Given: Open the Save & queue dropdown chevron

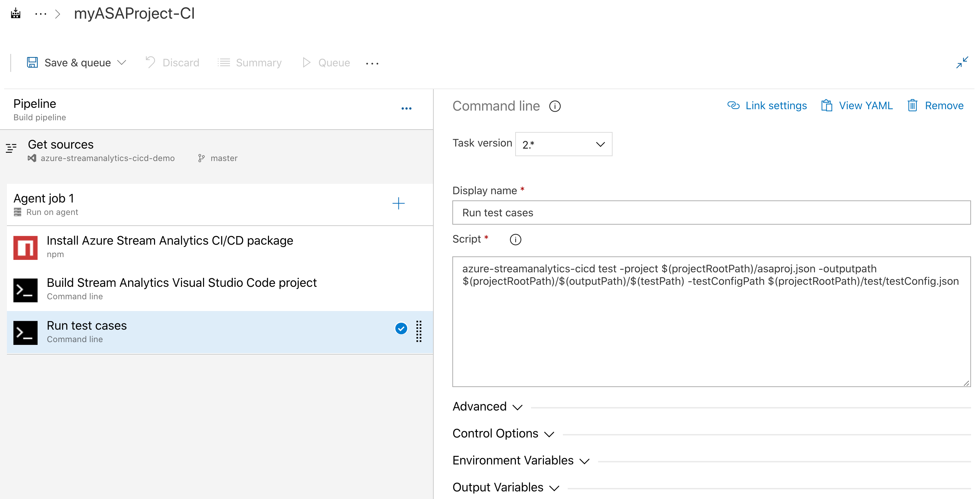Looking at the screenshot, I should coord(122,62).
